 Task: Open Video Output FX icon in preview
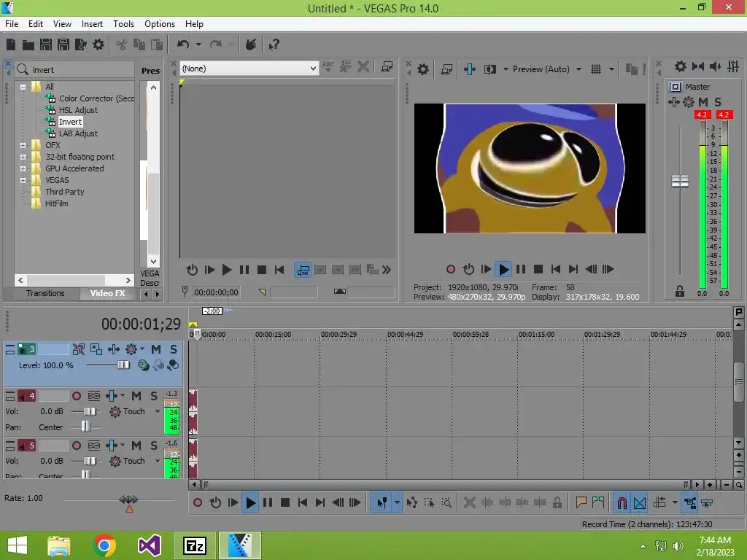click(470, 69)
